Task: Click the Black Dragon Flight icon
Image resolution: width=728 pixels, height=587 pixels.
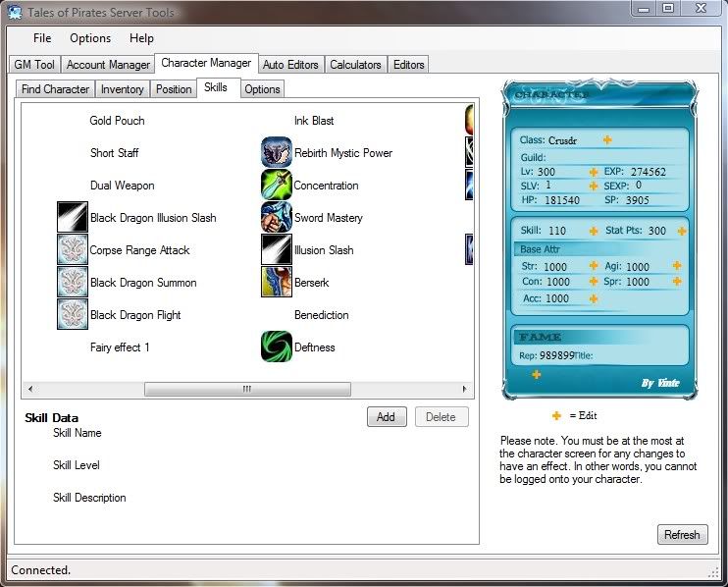Action: [74, 314]
